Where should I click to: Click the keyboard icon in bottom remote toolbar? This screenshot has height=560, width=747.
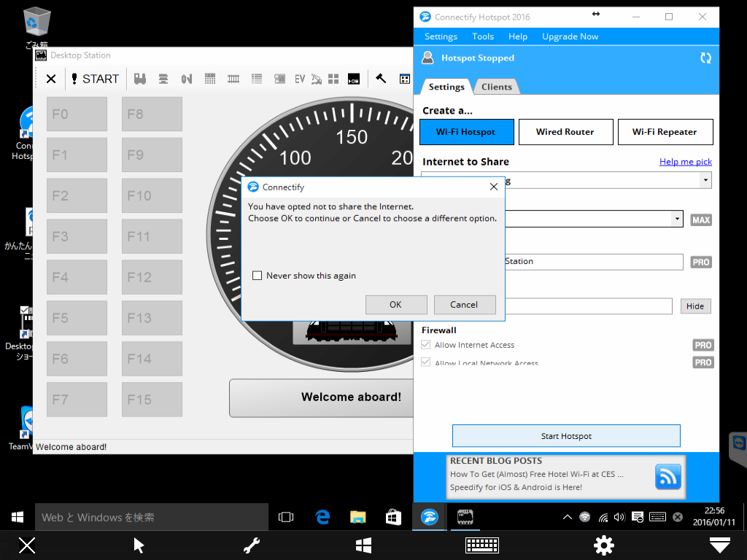pos(481,545)
